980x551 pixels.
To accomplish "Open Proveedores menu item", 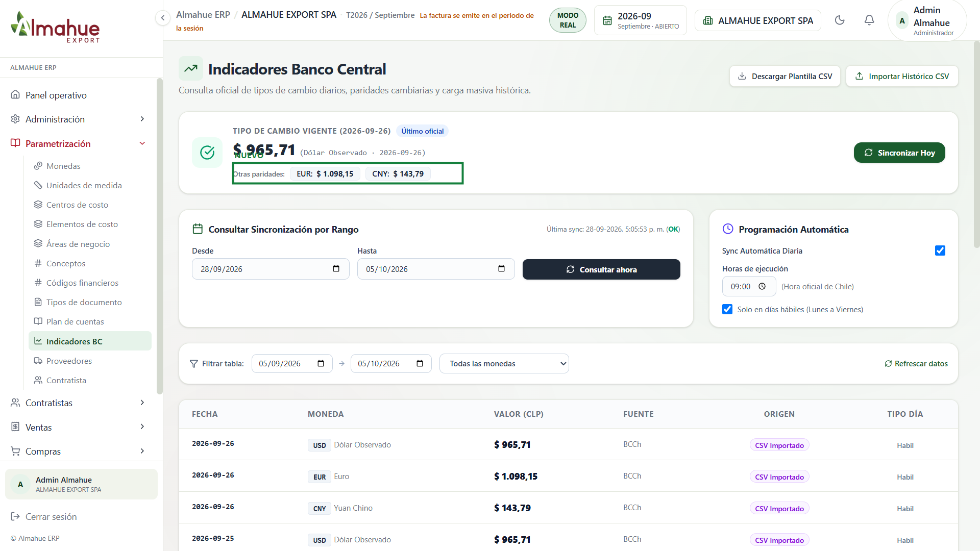I will click(x=90, y=361).
